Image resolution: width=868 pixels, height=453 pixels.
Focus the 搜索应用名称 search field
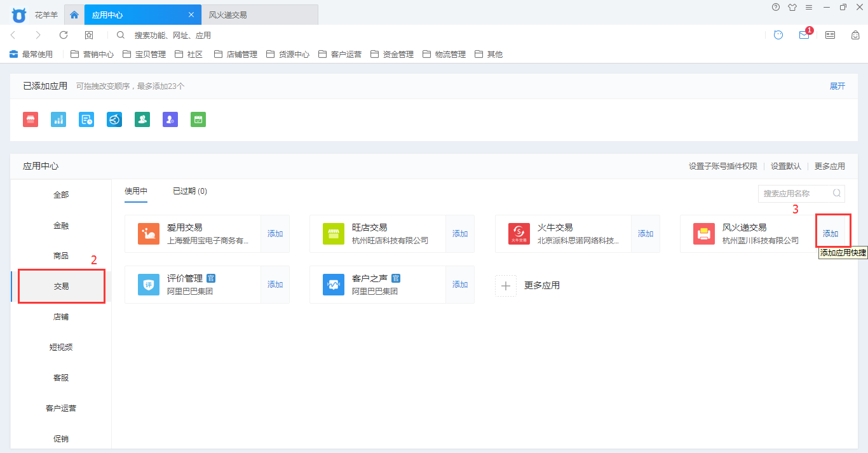(x=801, y=193)
